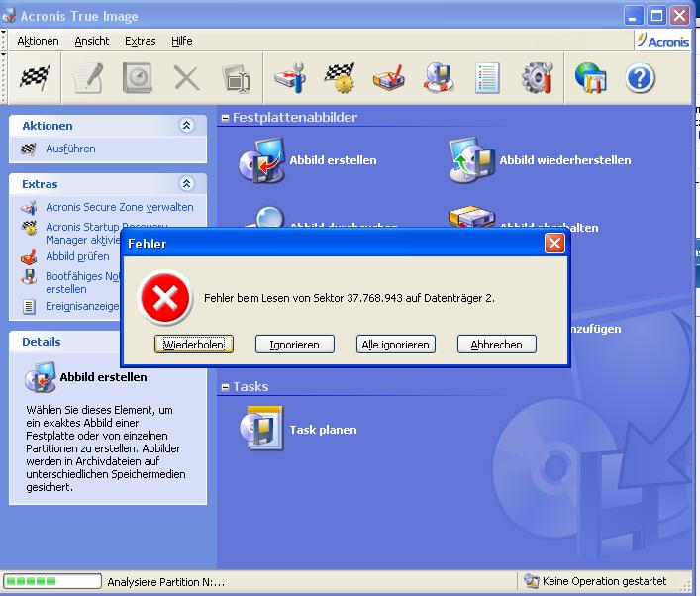Maximize the Acronis True Image window

point(656,16)
